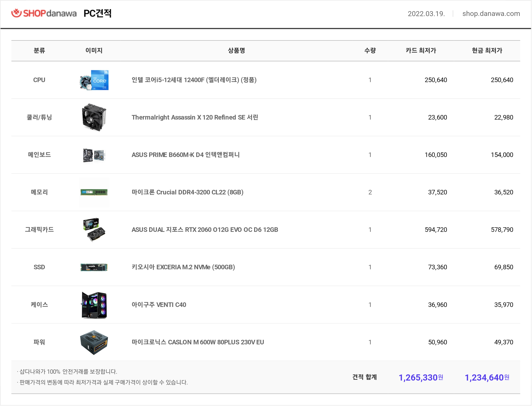Click the memory card price 37,520
Viewport: 532px width, 406px height.
pos(438,192)
